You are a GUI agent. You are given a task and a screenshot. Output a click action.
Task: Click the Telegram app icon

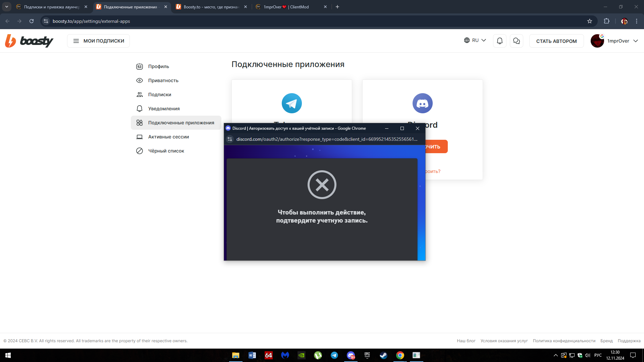[x=291, y=103]
